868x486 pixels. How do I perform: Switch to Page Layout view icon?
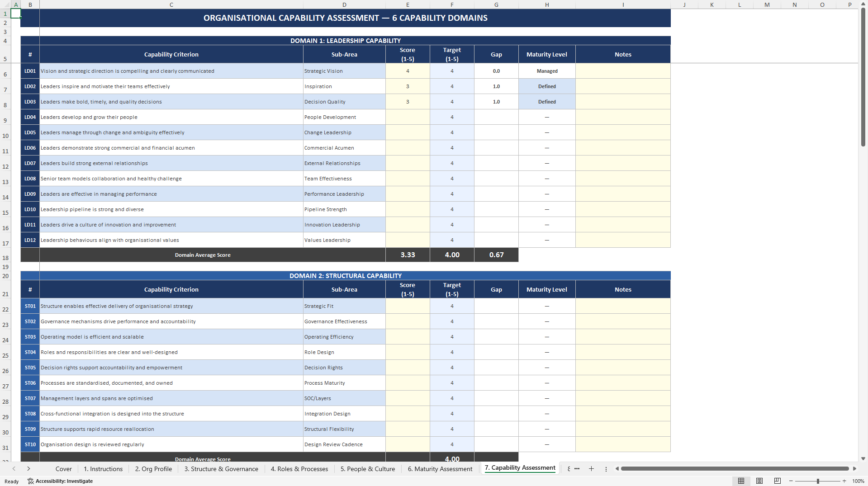[759, 481]
